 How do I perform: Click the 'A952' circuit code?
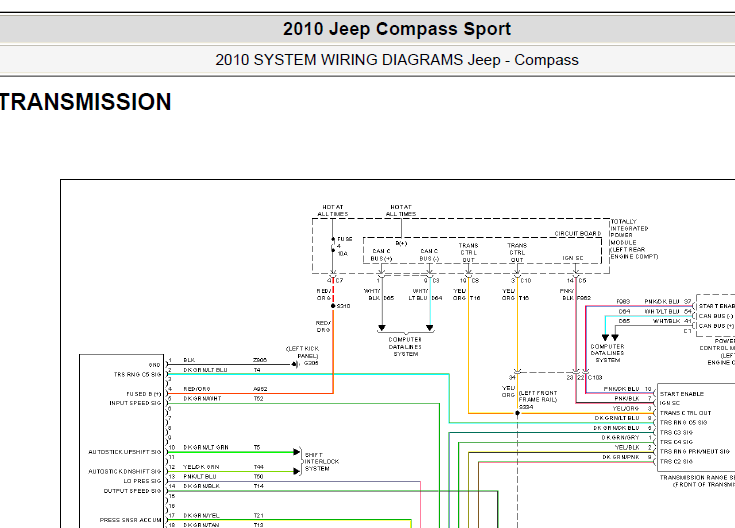260,389
